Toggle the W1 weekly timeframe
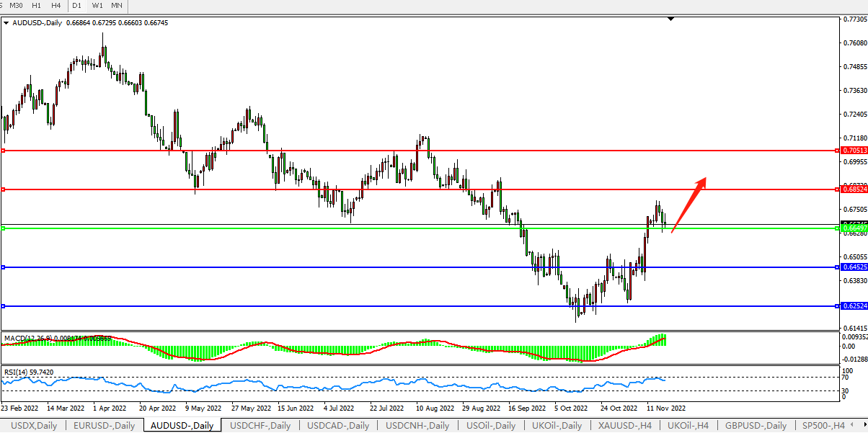868x433 pixels. [x=97, y=6]
